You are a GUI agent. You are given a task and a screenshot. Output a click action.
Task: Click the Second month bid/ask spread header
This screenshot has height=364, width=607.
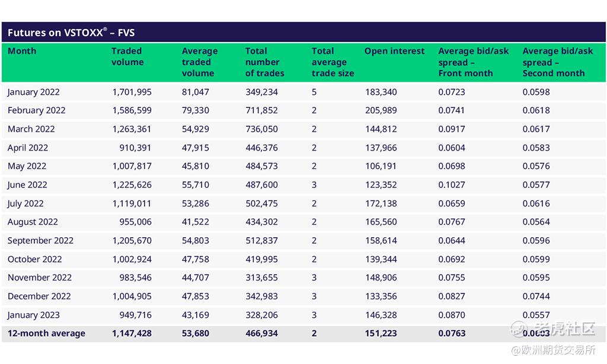(557, 62)
